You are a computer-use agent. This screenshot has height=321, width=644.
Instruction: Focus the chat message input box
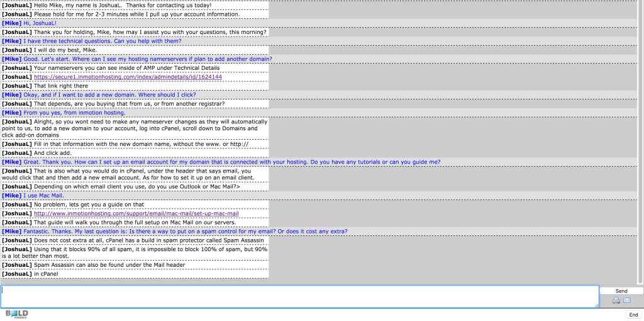[x=299, y=296]
